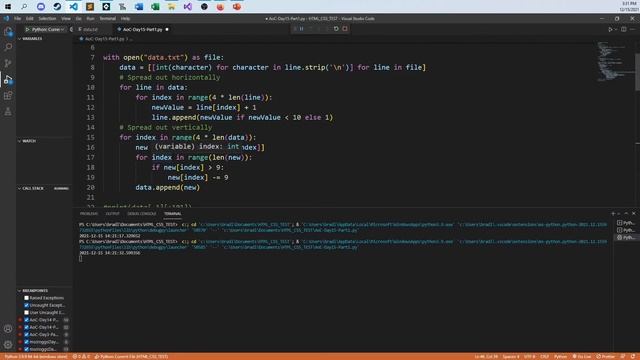Open Windows Start menu
Viewport: 640px width, 360px height.
pos(8,7)
